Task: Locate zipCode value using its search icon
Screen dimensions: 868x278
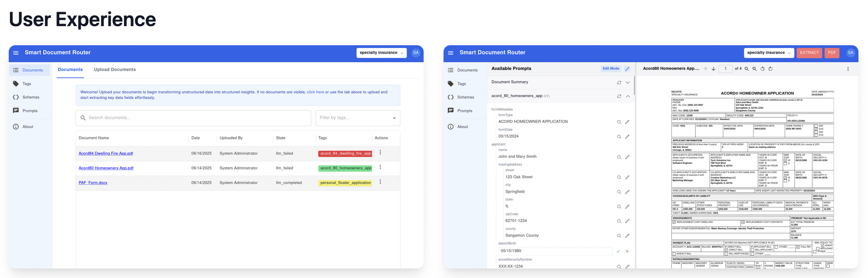Action: click(619, 221)
